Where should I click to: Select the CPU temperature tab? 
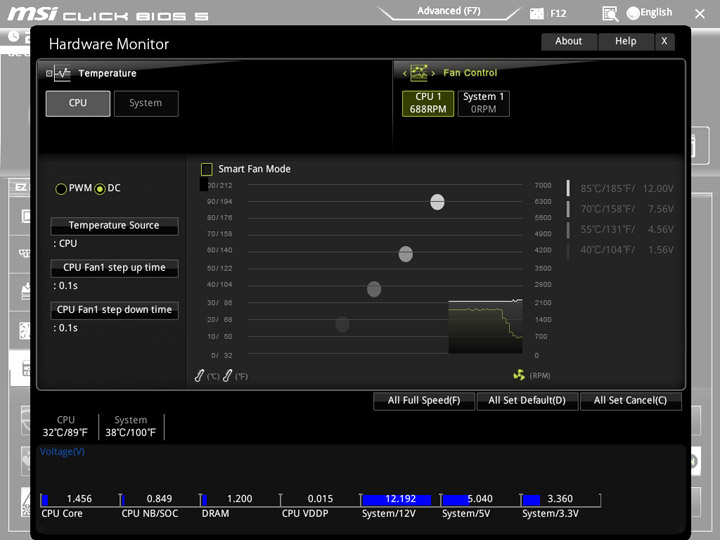point(78,103)
